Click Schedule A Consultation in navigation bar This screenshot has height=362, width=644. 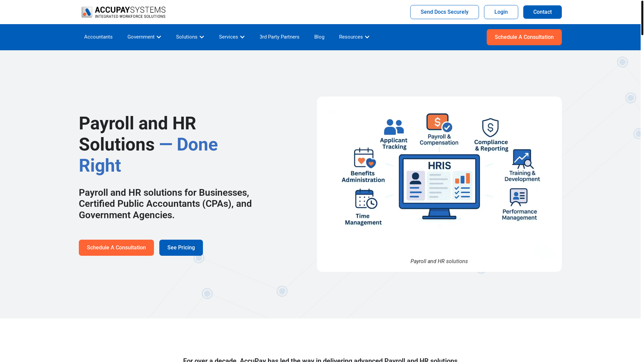click(x=524, y=37)
